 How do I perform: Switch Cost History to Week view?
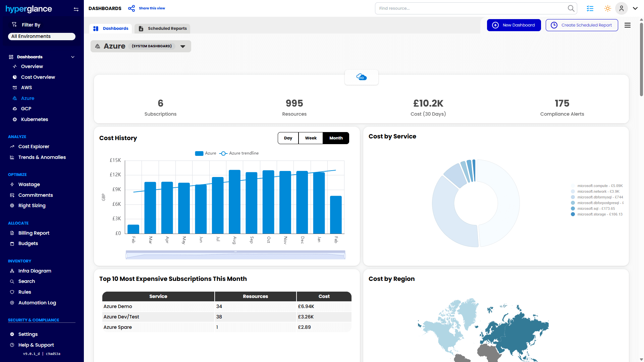point(310,138)
